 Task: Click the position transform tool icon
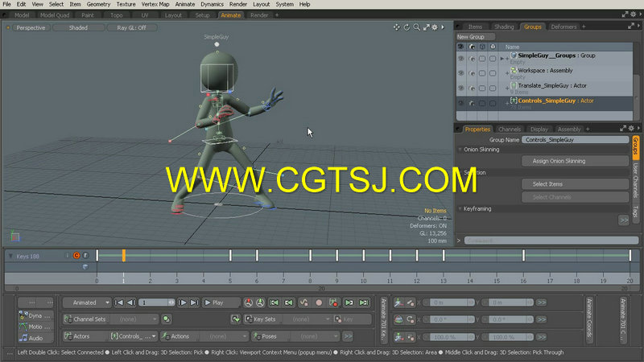(398, 303)
